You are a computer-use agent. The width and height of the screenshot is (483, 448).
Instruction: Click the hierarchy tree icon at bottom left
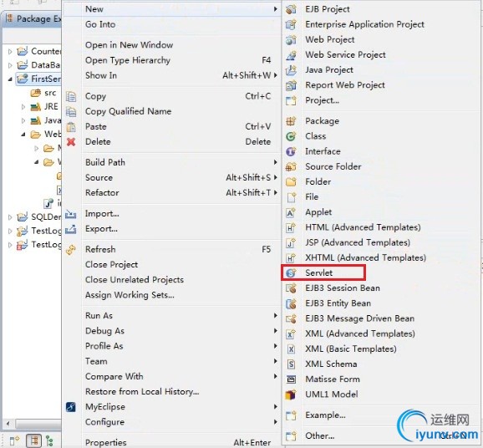[49, 441]
